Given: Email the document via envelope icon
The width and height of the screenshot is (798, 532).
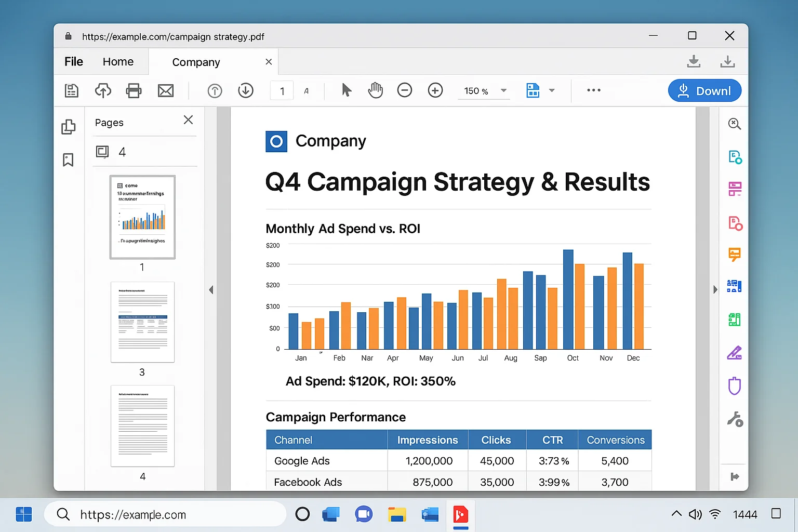Looking at the screenshot, I should click(165, 90).
